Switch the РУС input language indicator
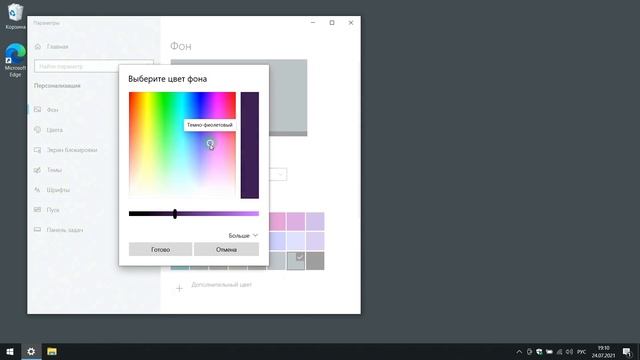The width and height of the screenshot is (640, 360). [582, 352]
